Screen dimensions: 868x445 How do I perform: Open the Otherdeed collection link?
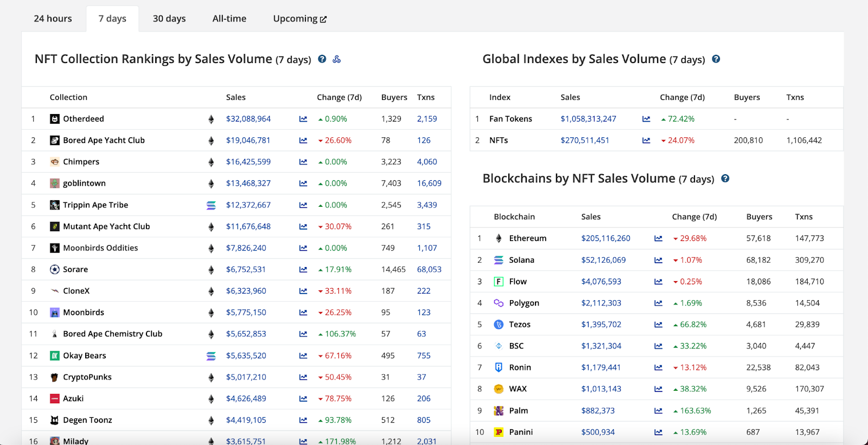84,119
